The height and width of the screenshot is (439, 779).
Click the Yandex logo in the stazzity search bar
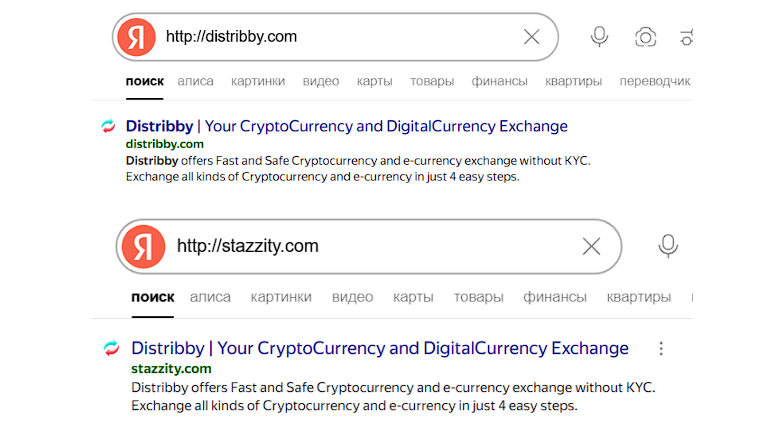[x=142, y=246]
